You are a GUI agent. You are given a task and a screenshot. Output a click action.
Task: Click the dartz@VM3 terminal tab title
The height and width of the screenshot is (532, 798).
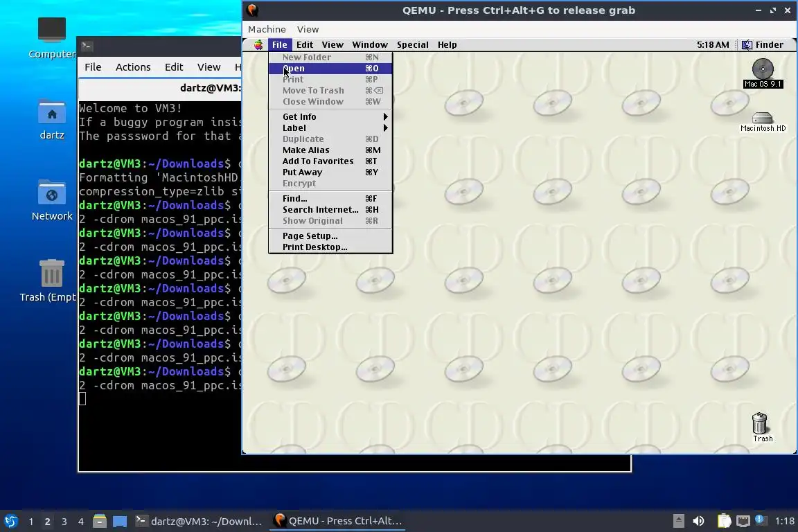[x=211, y=88]
